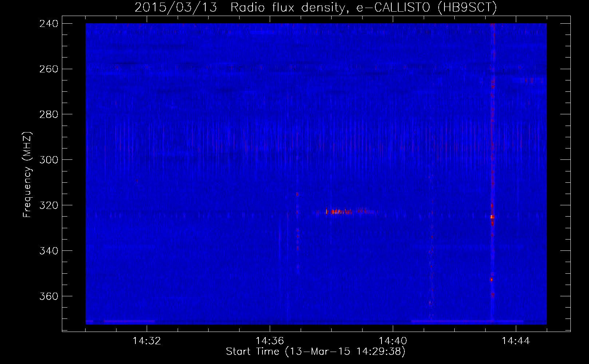Click the 14:44 time tick label
Screen dimensions: 589x364
(516, 341)
